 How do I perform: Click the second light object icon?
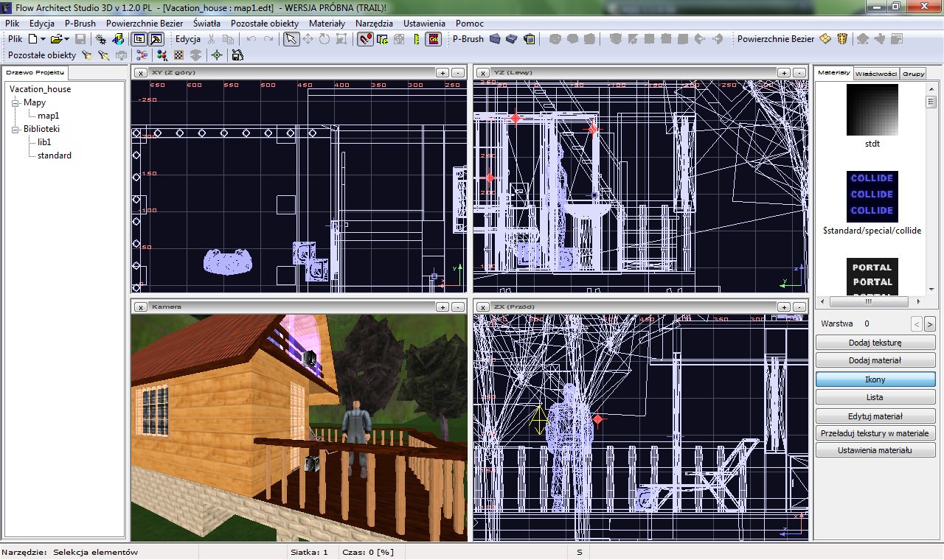coord(104,55)
